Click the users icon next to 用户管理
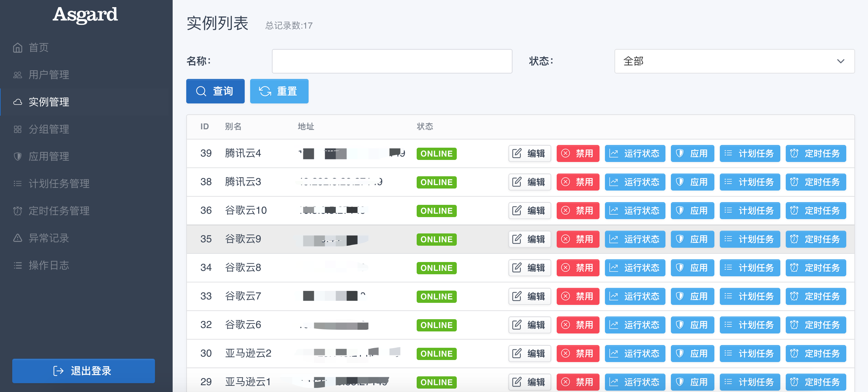The image size is (868, 392). point(18,75)
